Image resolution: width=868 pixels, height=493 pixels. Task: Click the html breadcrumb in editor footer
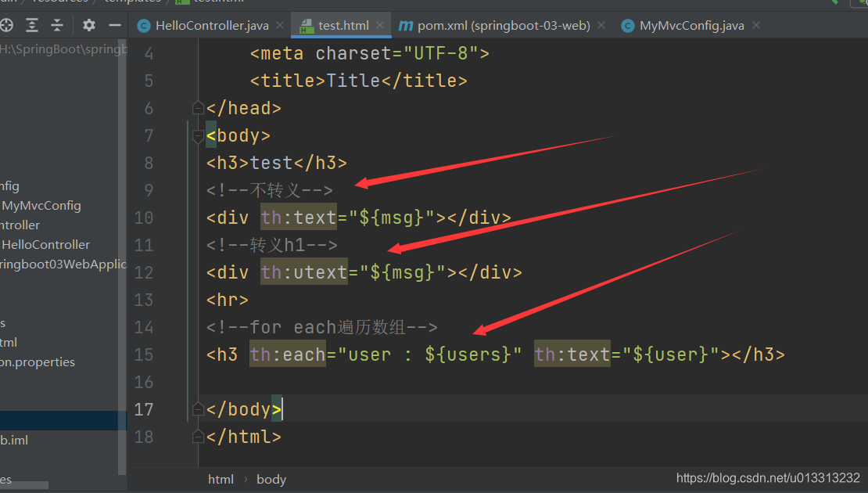[x=221, y=480]
